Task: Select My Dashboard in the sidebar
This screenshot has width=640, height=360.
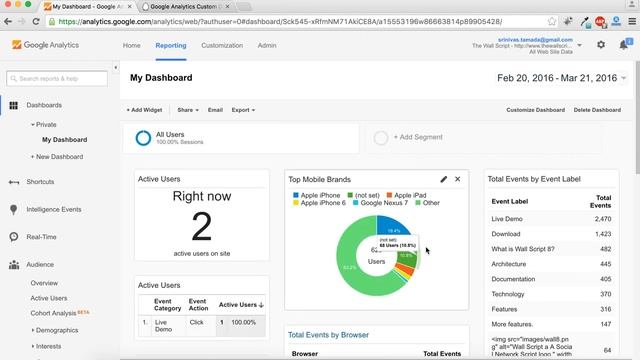Action: click(x=64, y=140)
